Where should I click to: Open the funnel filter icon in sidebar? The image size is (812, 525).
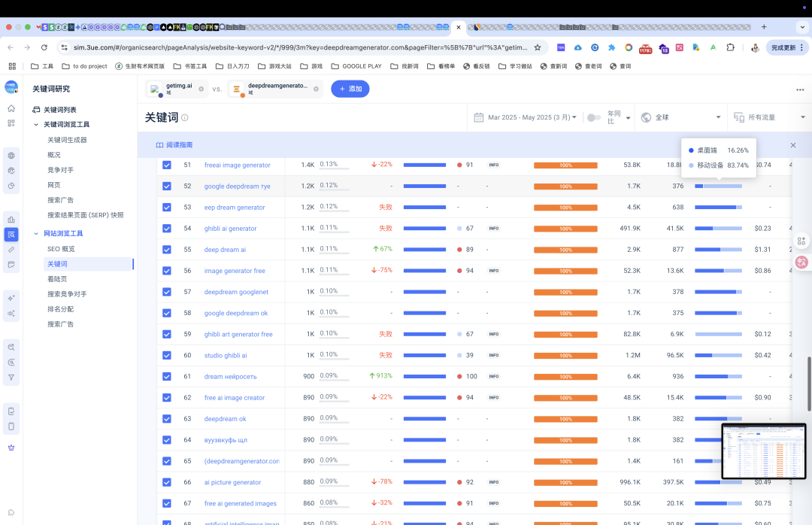pyautogui.click(x=11, y=378)
